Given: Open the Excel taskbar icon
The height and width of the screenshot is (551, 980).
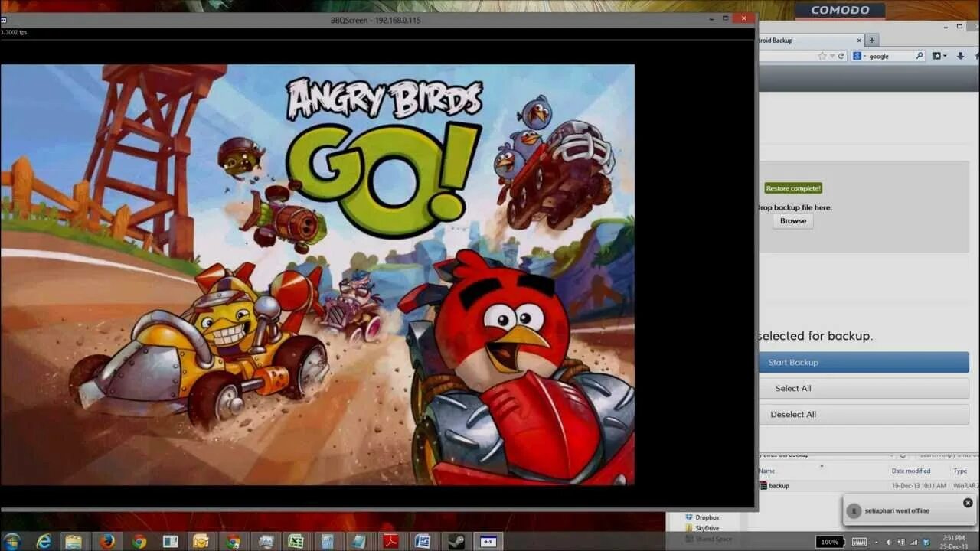Looking at the screenshot, I should 296,541.
